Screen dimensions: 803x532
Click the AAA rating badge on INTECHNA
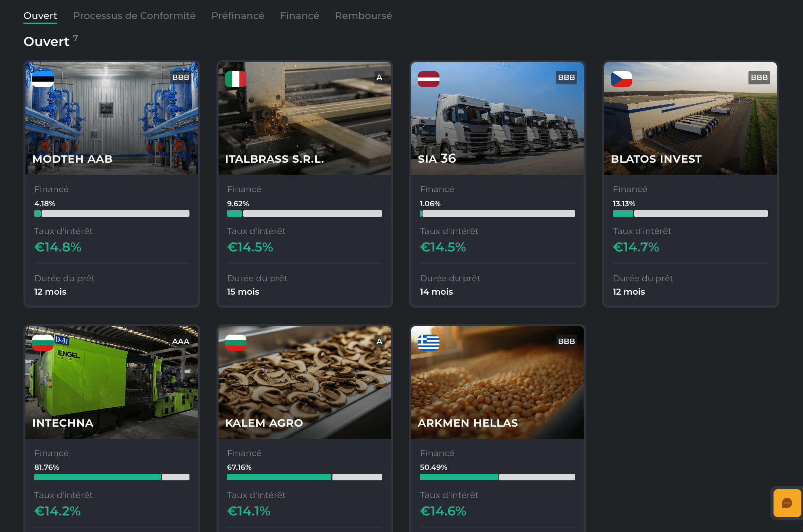181,341
